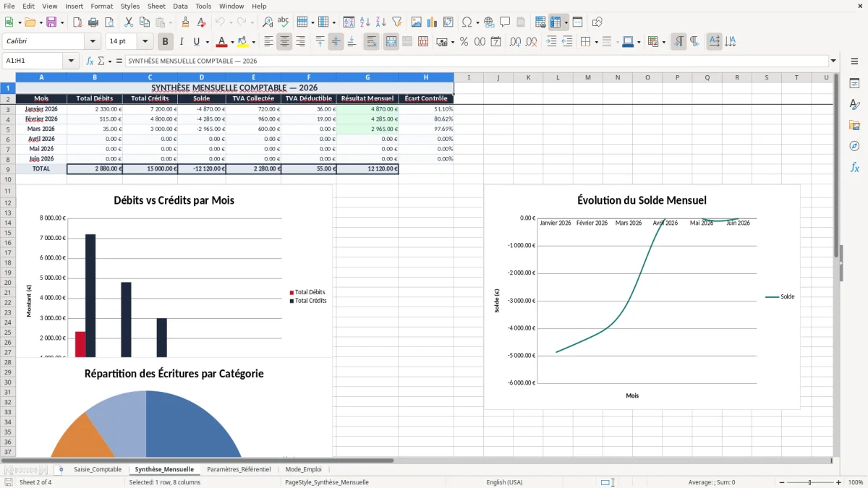The height and width of the screenshot is (488, 868).
Task: Toggle Left-To-Right text direction
Action: coord(678,42)
